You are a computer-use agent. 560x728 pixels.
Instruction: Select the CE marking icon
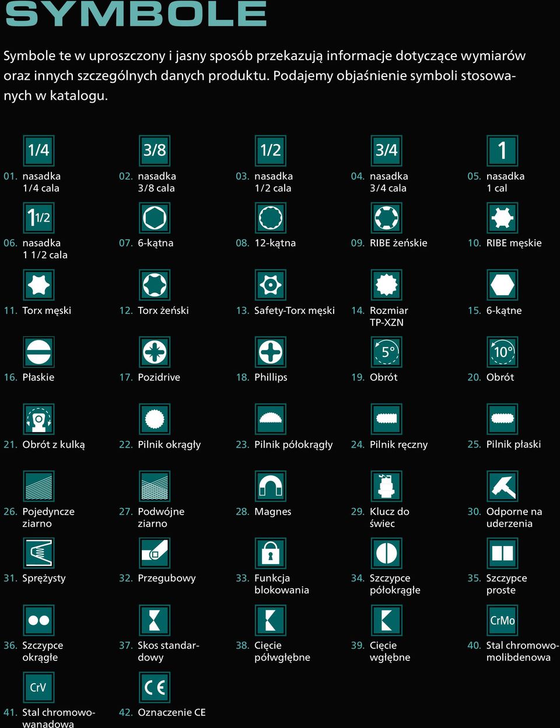[155, 687]
